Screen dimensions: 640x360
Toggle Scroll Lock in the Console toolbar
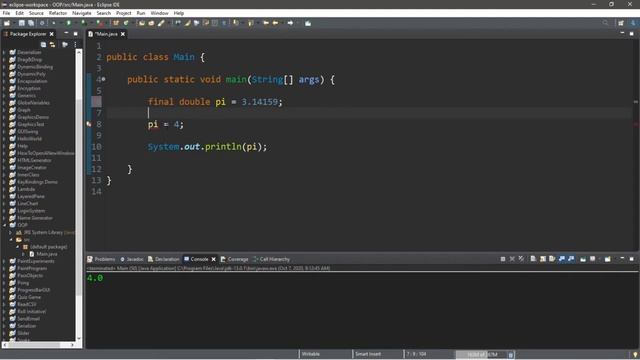click(542, 259)
